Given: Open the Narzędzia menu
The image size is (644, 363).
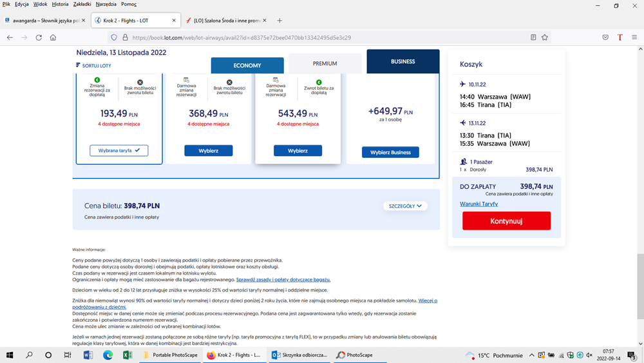Looking at the screenshot, I should (x=106, y=4).
